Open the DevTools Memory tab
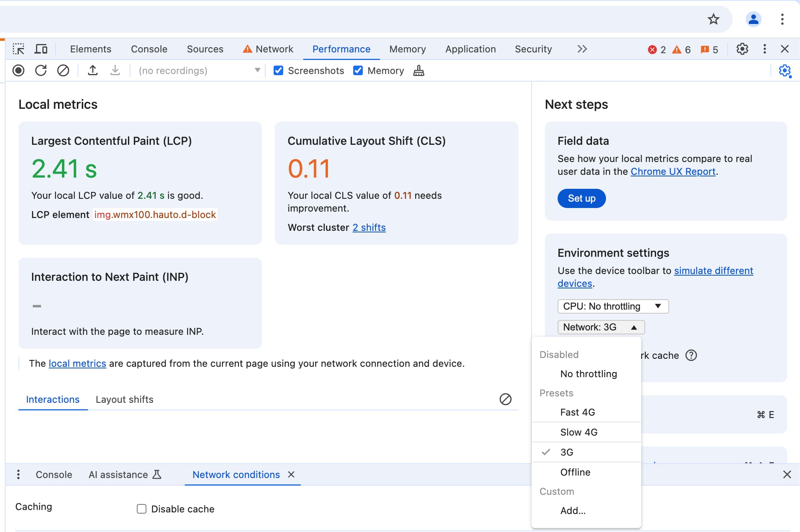Screen dimensions: 800x532 click(x=407, y=49)
